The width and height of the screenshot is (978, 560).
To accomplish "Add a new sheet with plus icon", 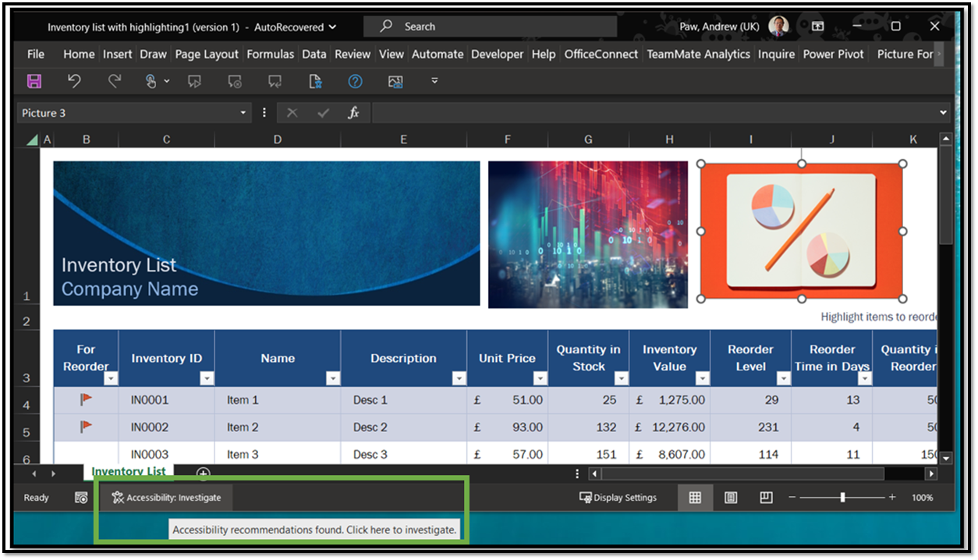I will pos(203,473).
